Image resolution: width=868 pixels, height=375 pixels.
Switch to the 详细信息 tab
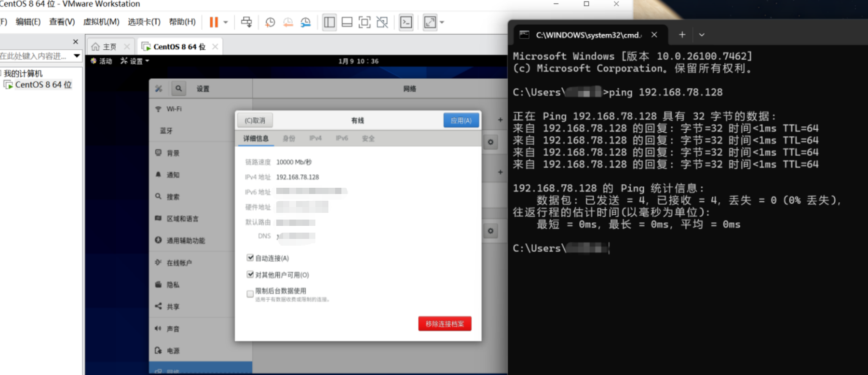(x=256, y=139)
